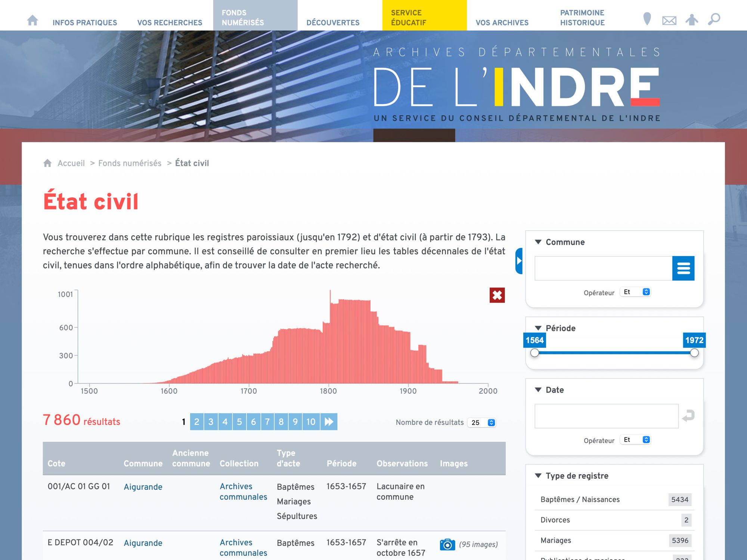Click the 1564 period slider handle
This screenshot has width=747, height=560.
pos(534,353)
